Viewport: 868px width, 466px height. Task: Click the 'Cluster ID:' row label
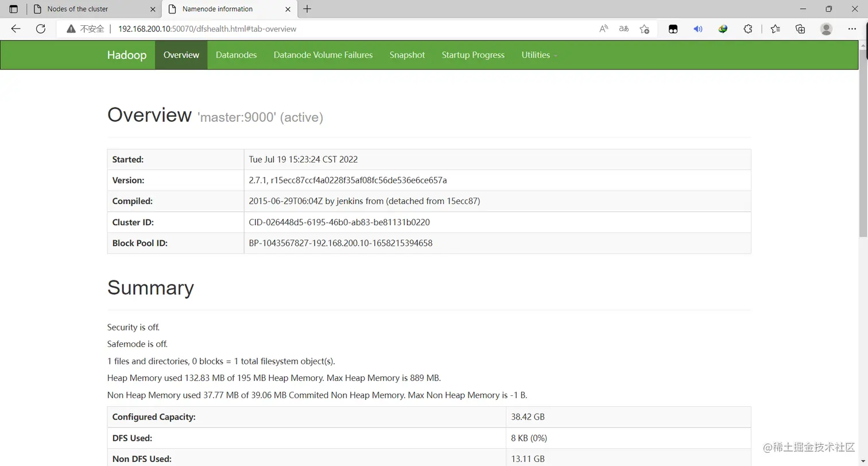pos(133,222)
